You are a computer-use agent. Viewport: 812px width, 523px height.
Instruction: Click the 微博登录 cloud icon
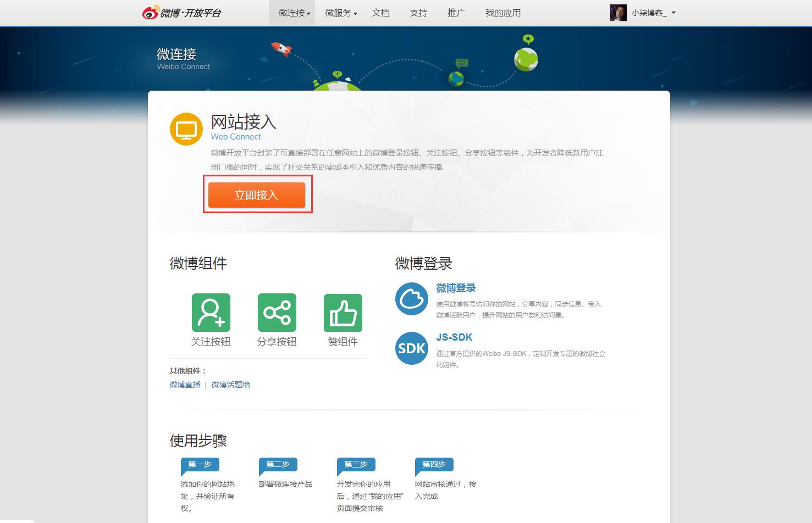(412, 299)
